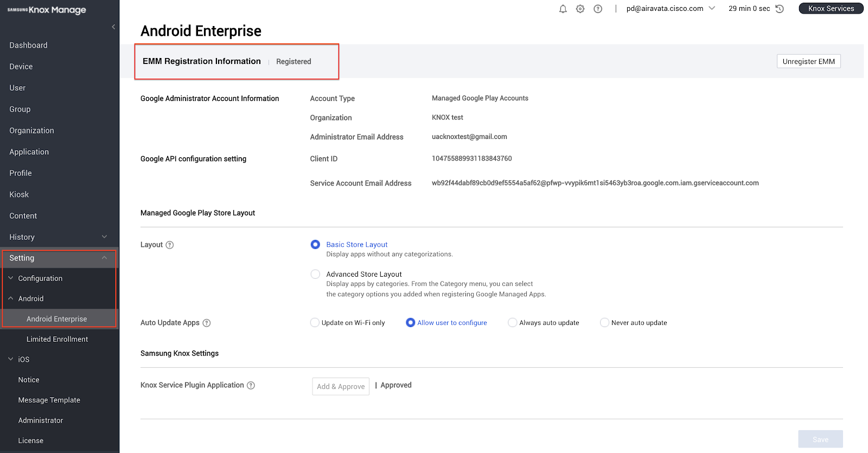Open the Group menu item

point(20,109)
